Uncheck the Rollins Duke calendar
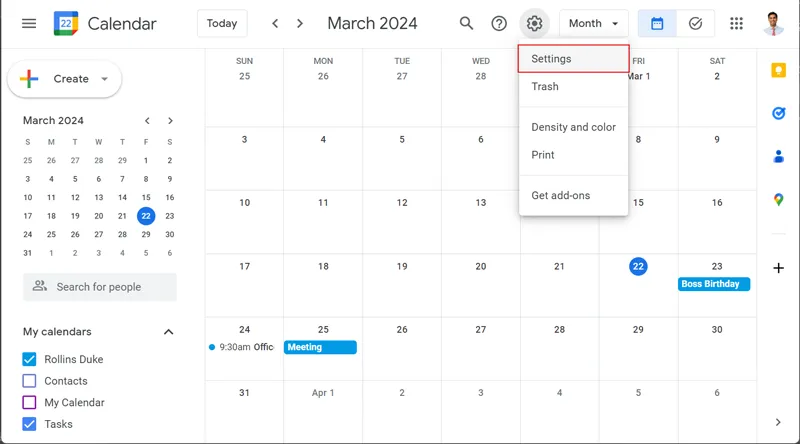 click(x=29, y=359)
